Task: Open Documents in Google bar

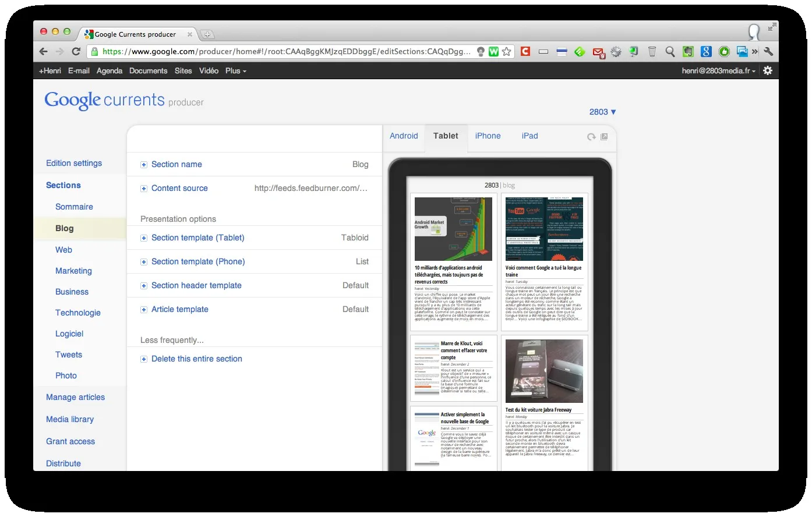Action: 149,70
